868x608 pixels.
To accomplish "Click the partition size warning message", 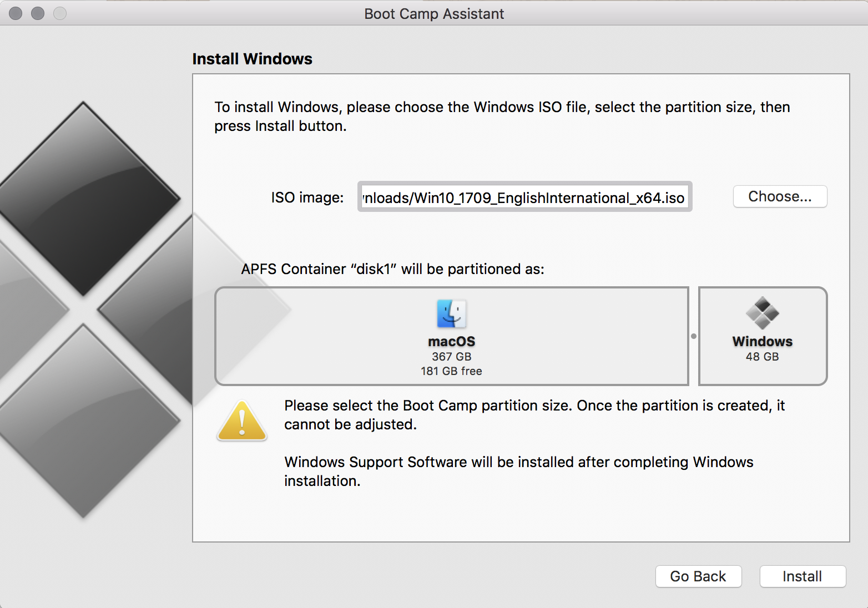I will click(x=534, y=415).
